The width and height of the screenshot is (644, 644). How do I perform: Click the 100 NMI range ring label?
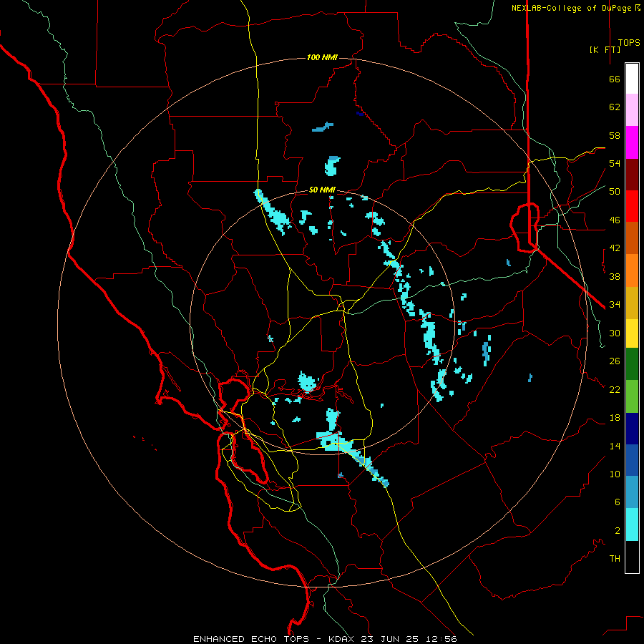coord(322,57)
